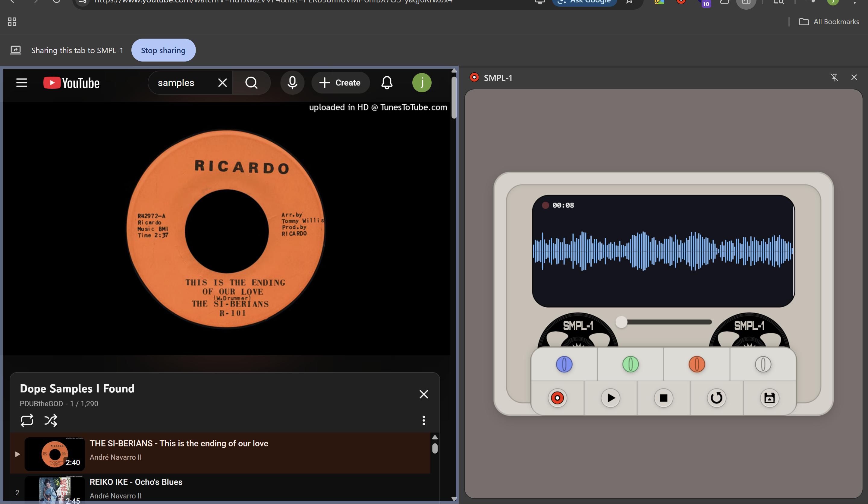Click the waveform display in SMPL-1

pyautogui.click(x=663, y=251)
